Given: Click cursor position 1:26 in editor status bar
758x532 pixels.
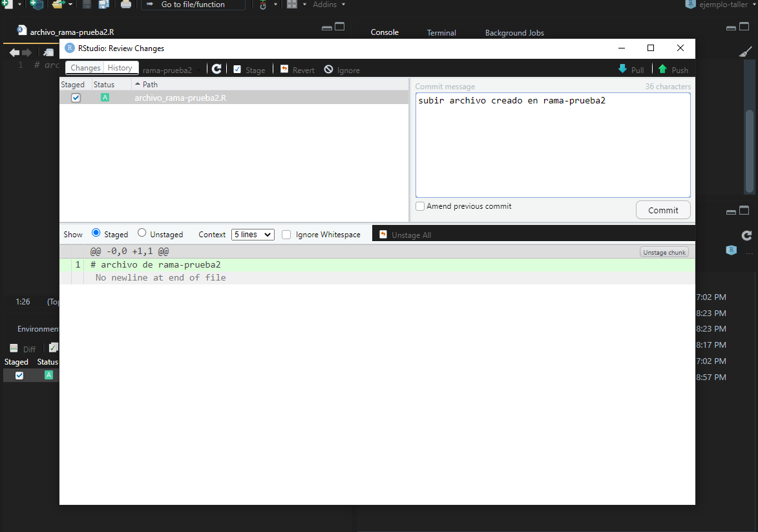Looking at the screenshot, I should 23,302.
